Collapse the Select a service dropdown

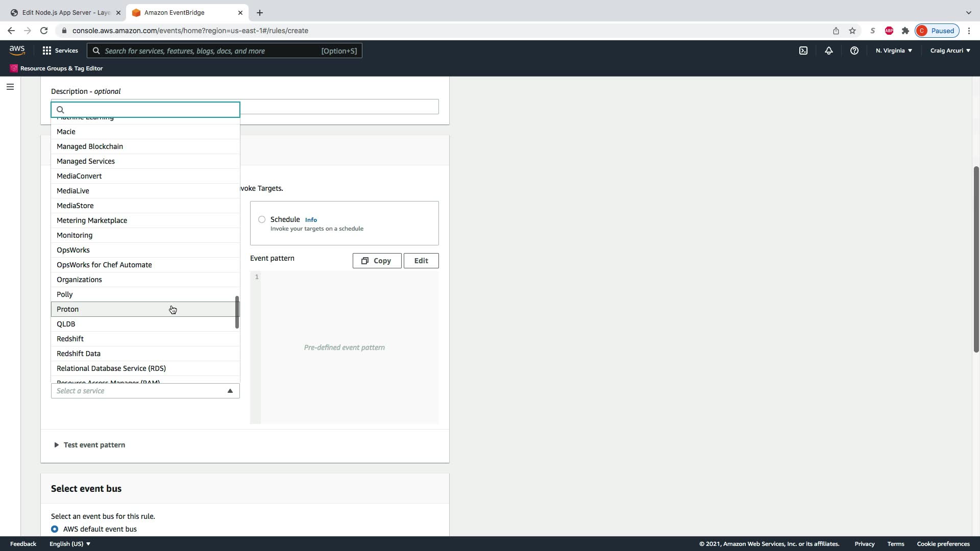tap(230, 391)
